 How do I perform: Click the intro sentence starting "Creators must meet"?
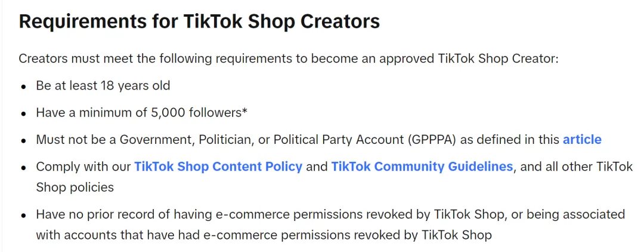pos(288,59)
